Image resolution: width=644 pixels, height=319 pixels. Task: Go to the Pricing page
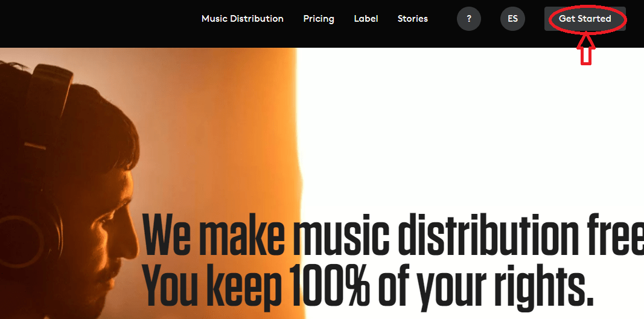[x=319, y=19]
